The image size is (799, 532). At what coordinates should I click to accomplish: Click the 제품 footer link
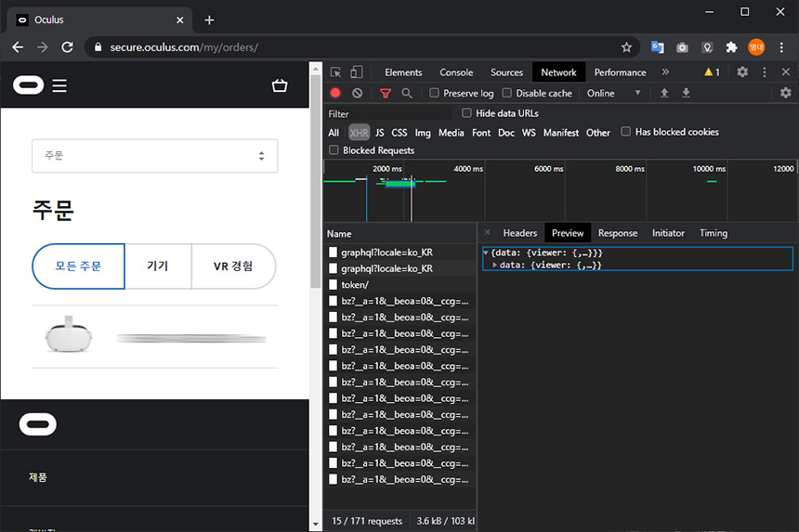38,477
